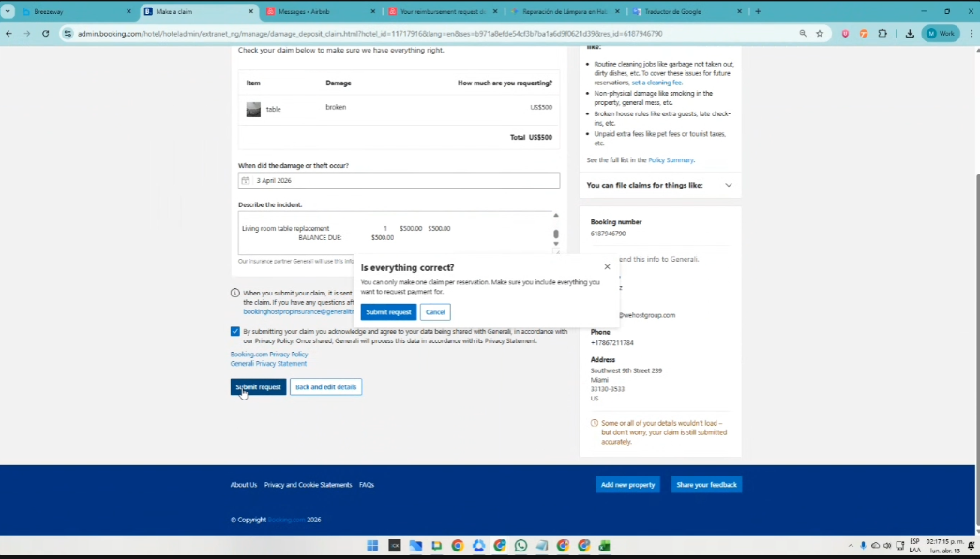The height and width of the screenshot is (559, 980).
Task: Untick the Generali data sharing checkbox
Action: [x=235, y=331]
